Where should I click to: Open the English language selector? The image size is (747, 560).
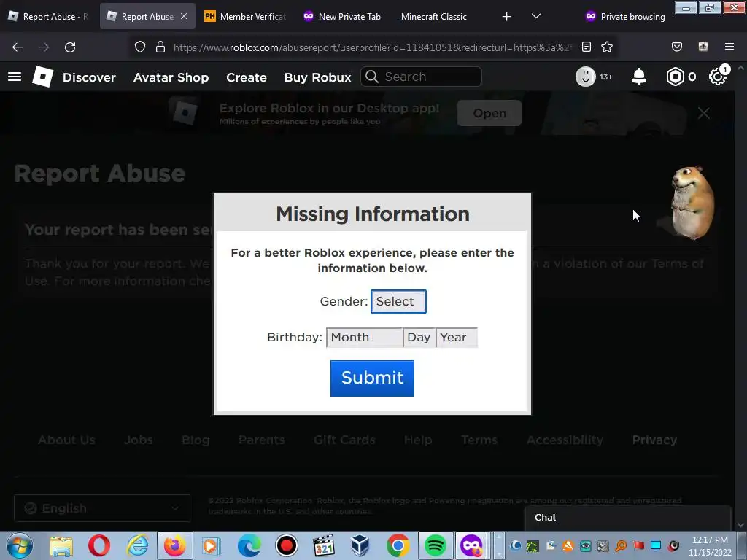pos(102,508)
